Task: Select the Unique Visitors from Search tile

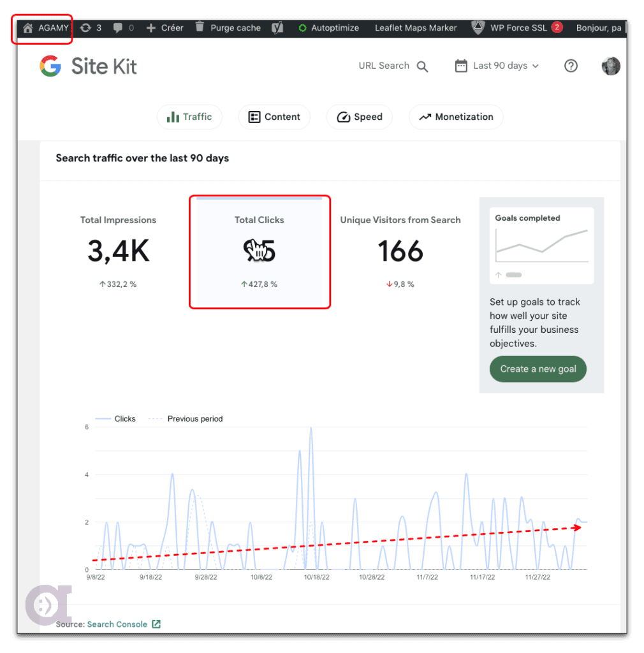Action: coord(400,252)
